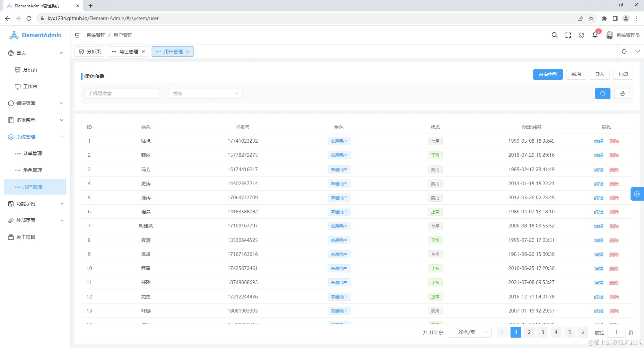Toggle fullscreen mode icon in header
Image resolution: width=644 pixels, height=348 pixels.
(x=568, y=35)
